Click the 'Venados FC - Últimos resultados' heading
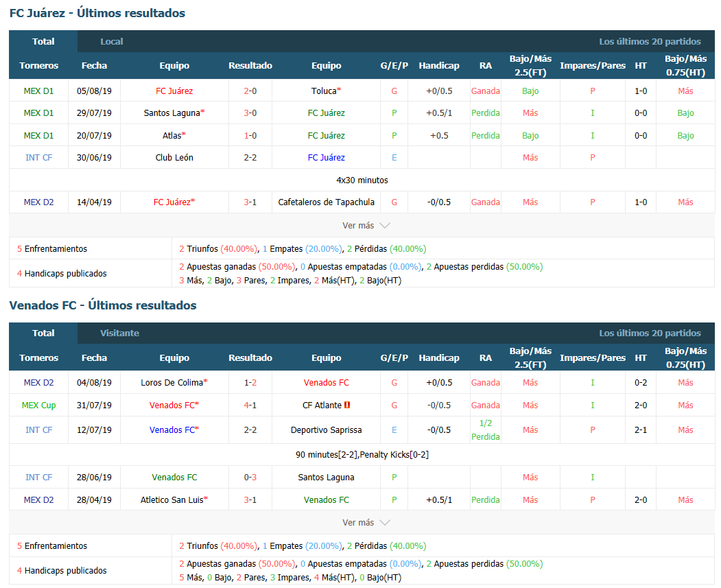 (102, 305)
